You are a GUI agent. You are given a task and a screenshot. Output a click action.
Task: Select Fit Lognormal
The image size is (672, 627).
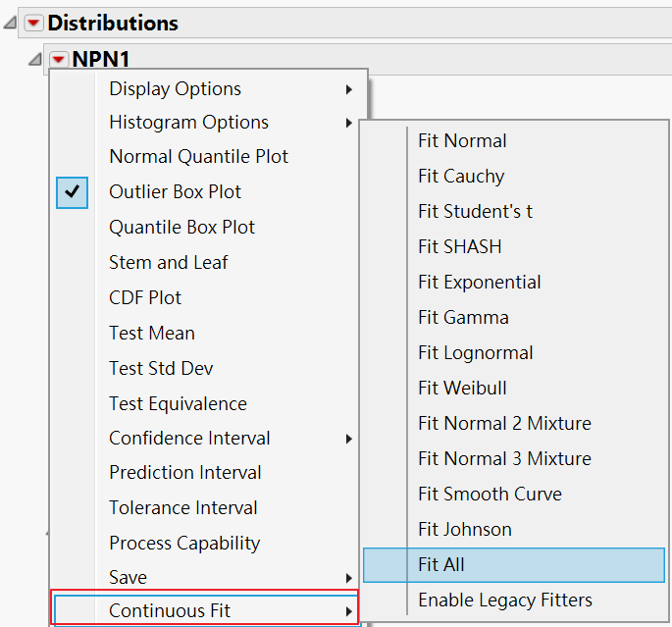coord(476,353)
